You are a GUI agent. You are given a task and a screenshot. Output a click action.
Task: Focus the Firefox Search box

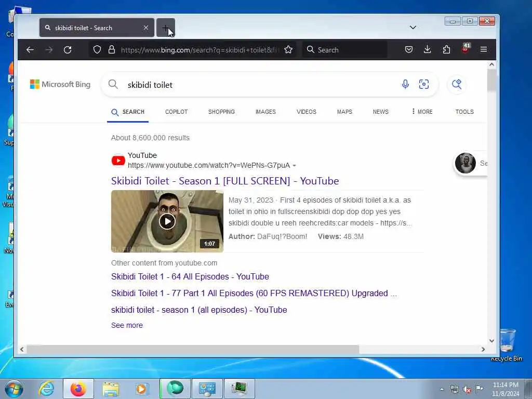pos(345,50)
